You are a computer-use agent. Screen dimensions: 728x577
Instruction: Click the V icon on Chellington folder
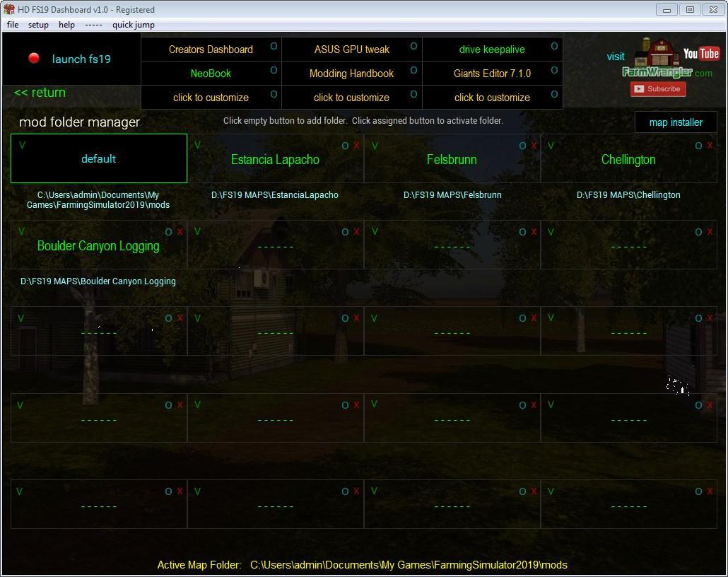click(551, 146)
